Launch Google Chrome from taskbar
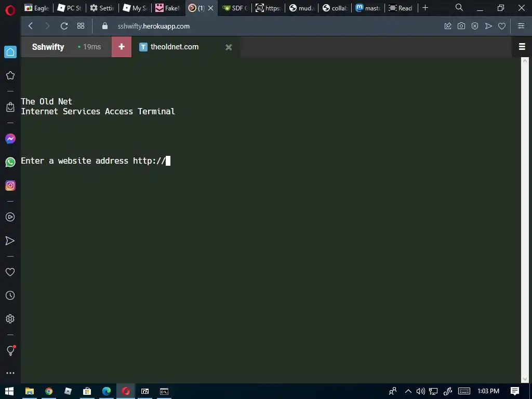The image size is (532, 399). [x=49, y=391]
